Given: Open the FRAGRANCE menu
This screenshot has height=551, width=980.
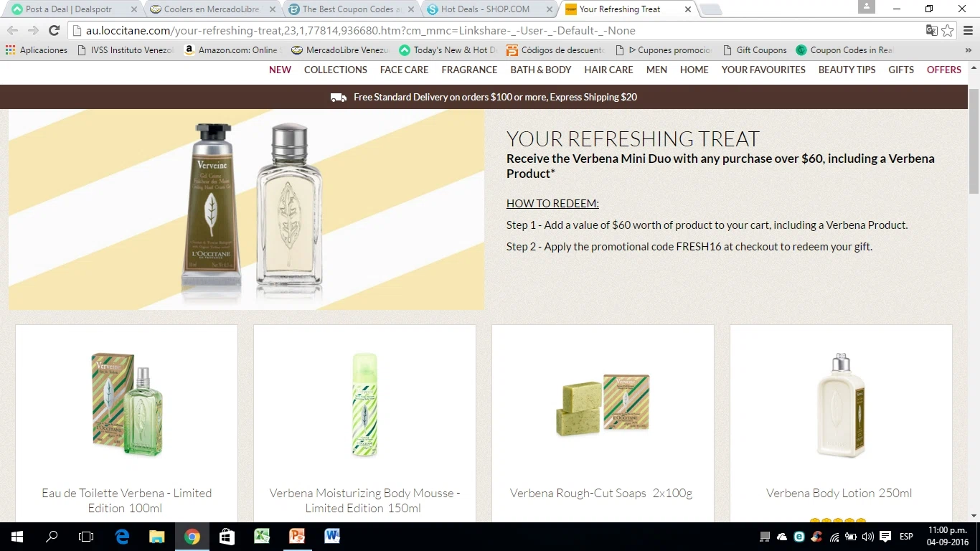Looking at the screenshot, I should coord(469,70).
